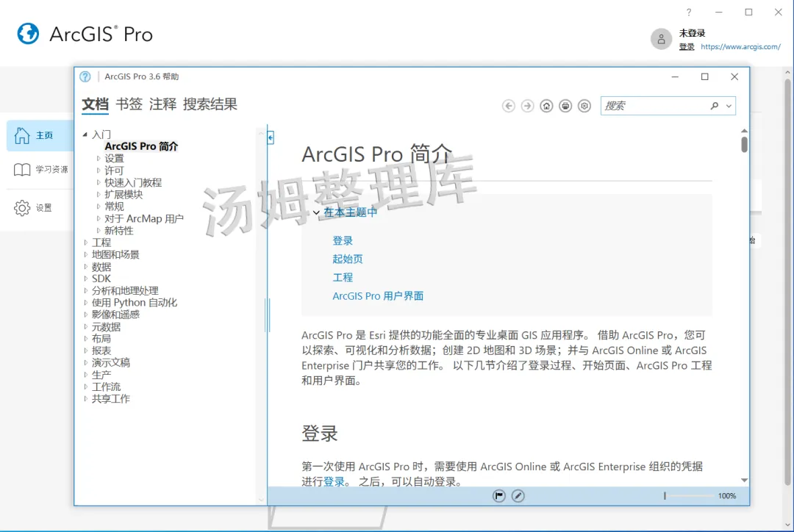The height and width of the screenshot is (532, 794).
Task: Follow the 起始页 link
Action: tap(348, 259)
